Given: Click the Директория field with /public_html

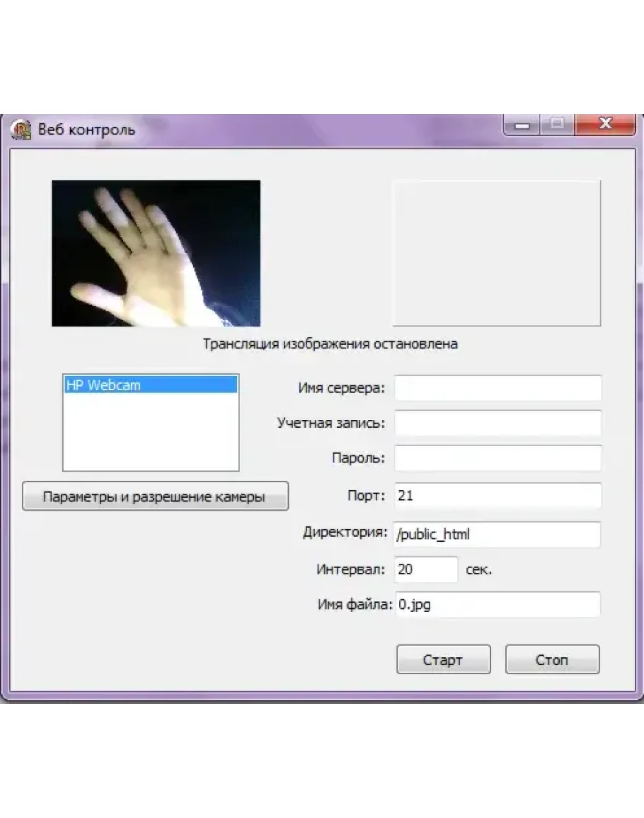Looking at the screenshot, I should click(498, 535).
